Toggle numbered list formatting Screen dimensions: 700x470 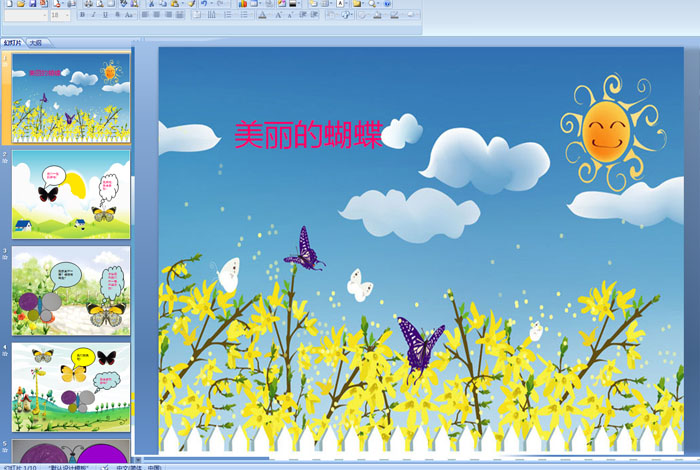click(x=228, y=15)
